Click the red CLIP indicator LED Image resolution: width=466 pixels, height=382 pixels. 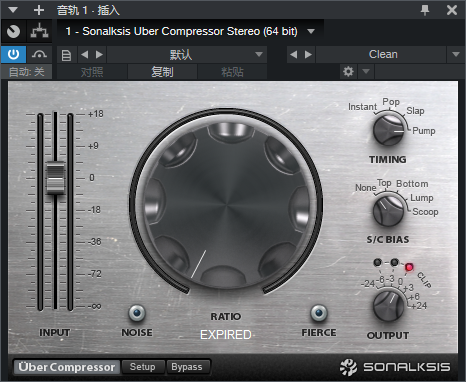coord(409,267)
